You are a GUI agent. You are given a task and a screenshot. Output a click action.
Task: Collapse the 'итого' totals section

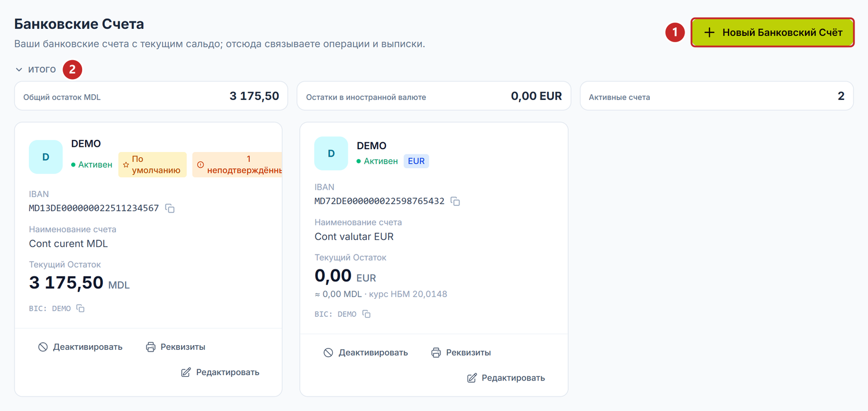36,69
